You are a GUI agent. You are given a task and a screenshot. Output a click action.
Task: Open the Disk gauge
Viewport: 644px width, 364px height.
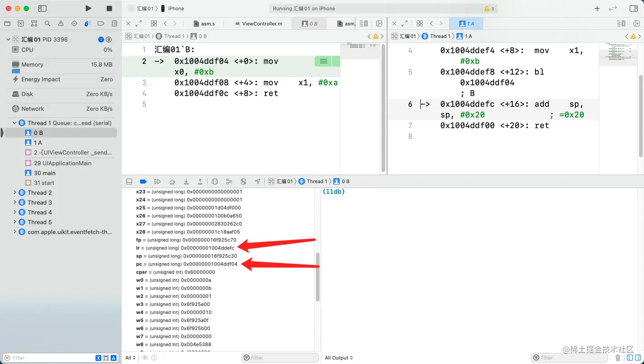pos(62,94)
